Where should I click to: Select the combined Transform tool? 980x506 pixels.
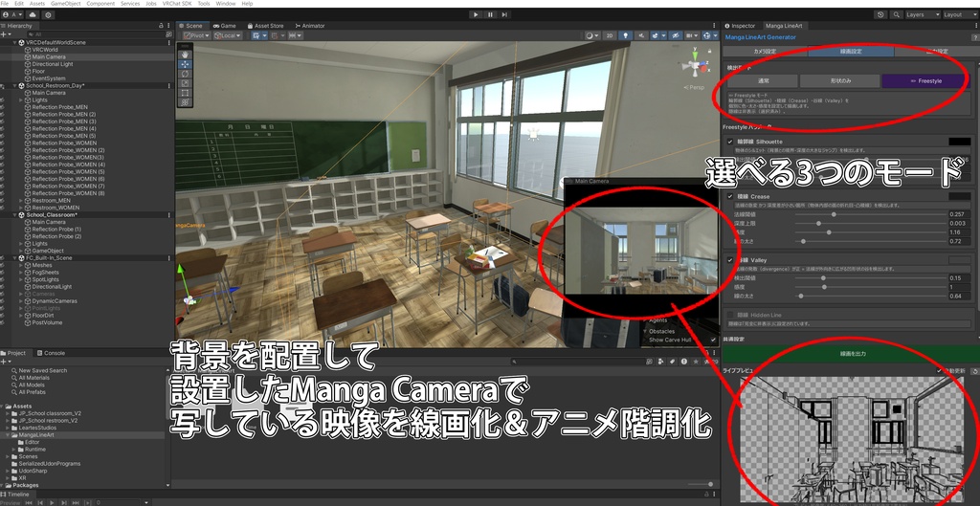coord(185,101)
